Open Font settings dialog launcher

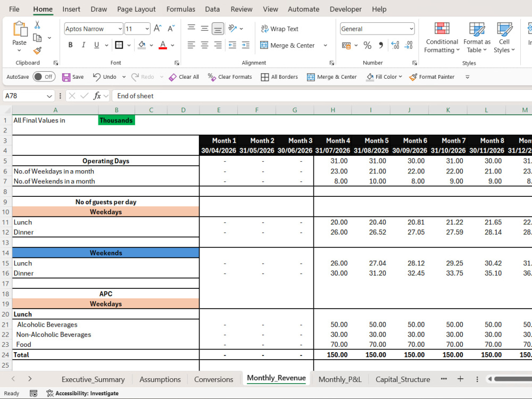(x=177, y=63)
